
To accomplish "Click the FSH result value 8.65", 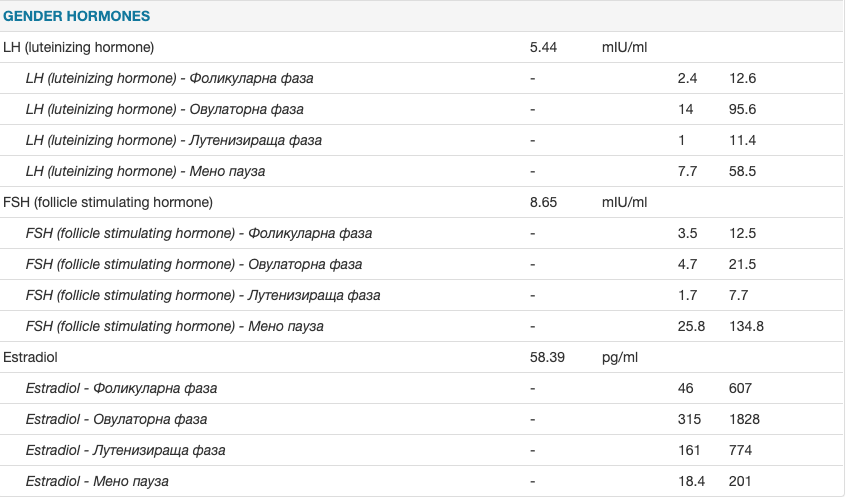I will coord(543,202).
